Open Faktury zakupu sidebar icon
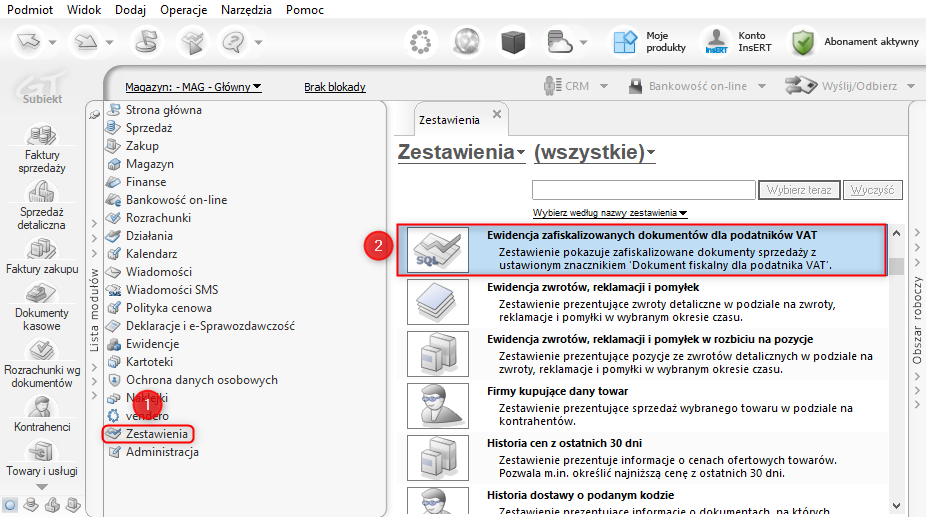This screenshot has height=517, width=926. [x=41, y=249]
